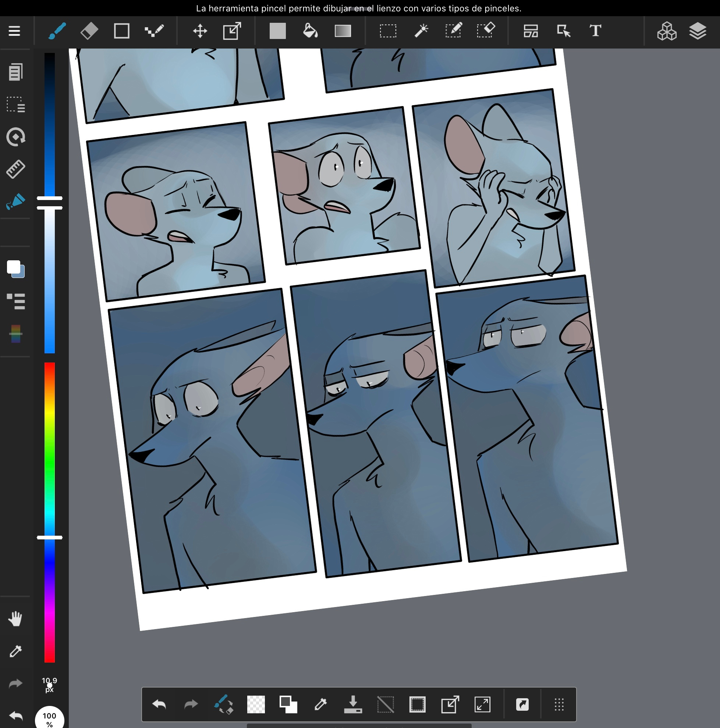The height and width of the screenshot is (728, 720).
Task: Click undo in the bottom shortcut bar
Action: point(159,704)
